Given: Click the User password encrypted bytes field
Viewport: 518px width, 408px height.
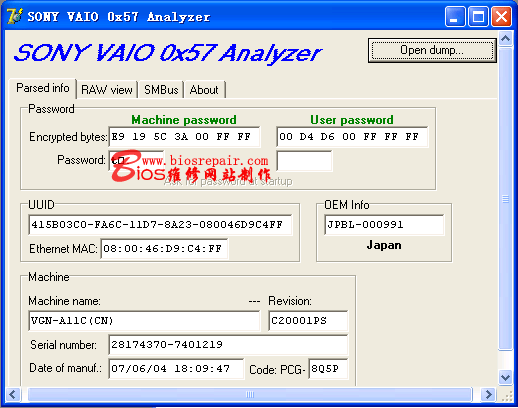Looking at the screenshot, I should click(352, 137).
